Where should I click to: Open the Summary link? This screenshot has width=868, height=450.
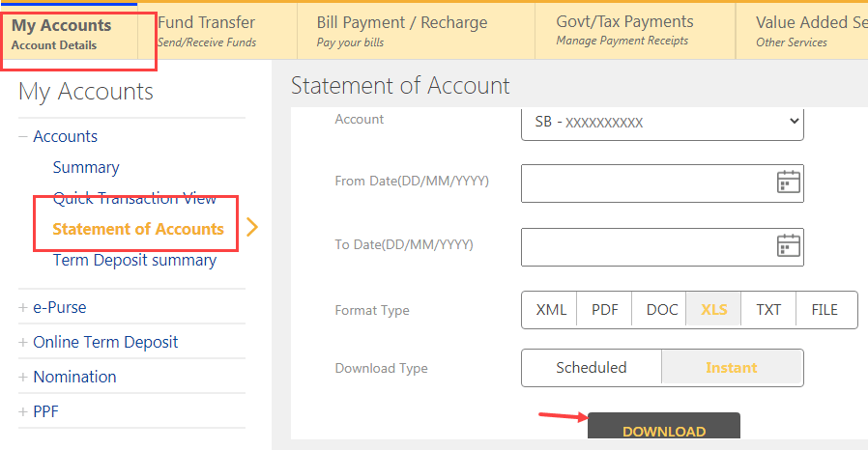pos(86,167)
